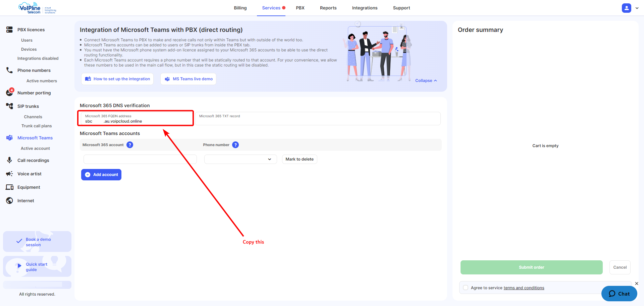The width and height of the screenshot is (644, 306).
Task: Open the PBX tab
Action: pyautogui.click(x=300, y=8)
